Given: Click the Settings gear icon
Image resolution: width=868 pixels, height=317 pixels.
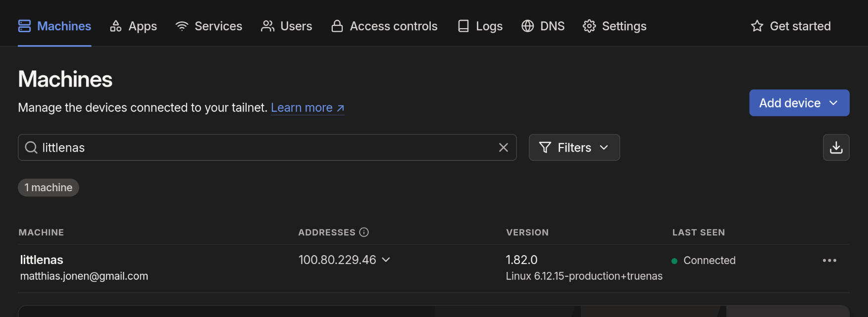Looking at the screenshot, I should [x=589, y=26].
